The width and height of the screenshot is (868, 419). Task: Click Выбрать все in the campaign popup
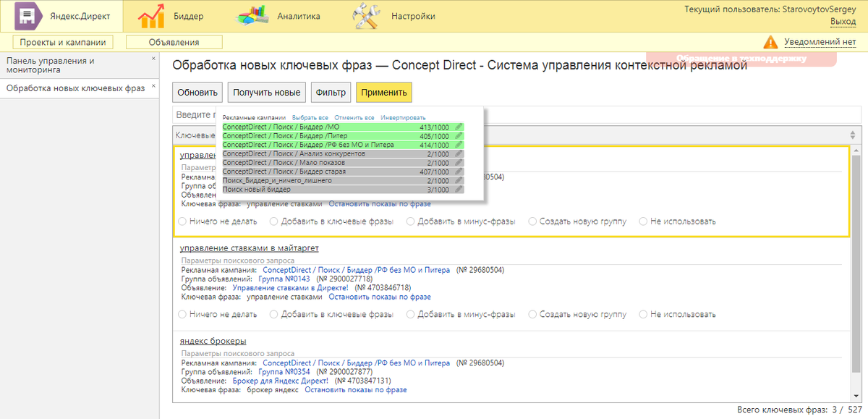[310, 117]
